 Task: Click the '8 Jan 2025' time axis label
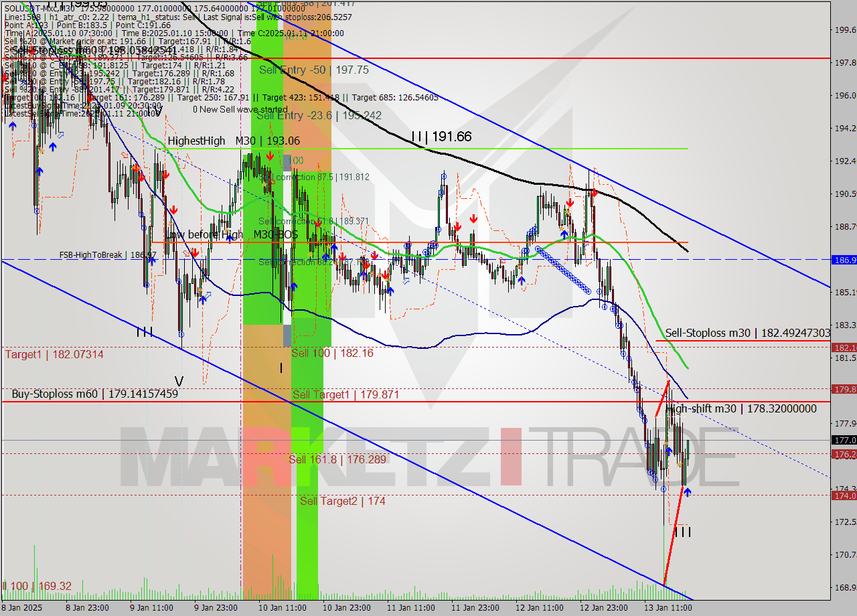(23, 608)
